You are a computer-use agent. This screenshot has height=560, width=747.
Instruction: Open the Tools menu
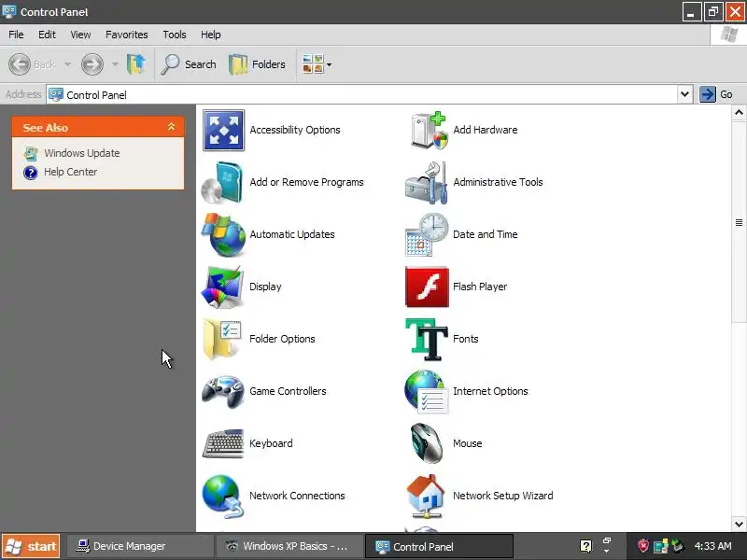[x=175, y=35]
